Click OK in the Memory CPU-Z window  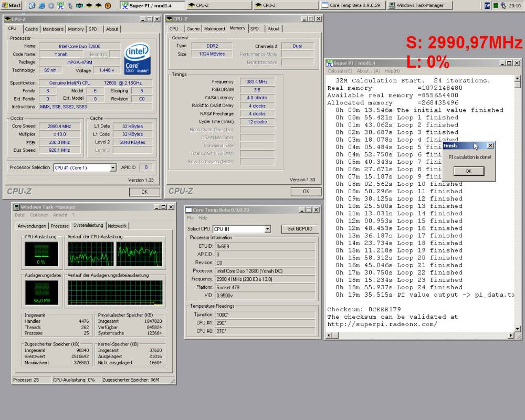[x=306, y=191]
